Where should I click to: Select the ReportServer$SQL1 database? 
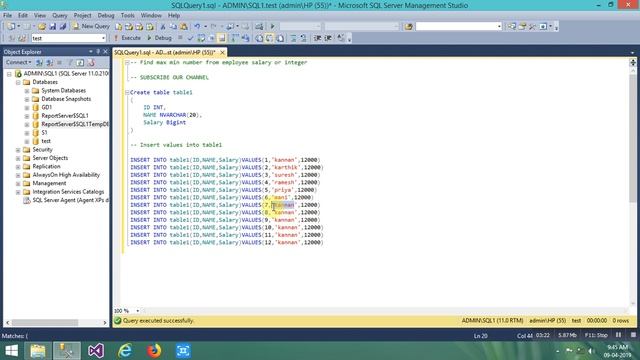coord(64,116)
